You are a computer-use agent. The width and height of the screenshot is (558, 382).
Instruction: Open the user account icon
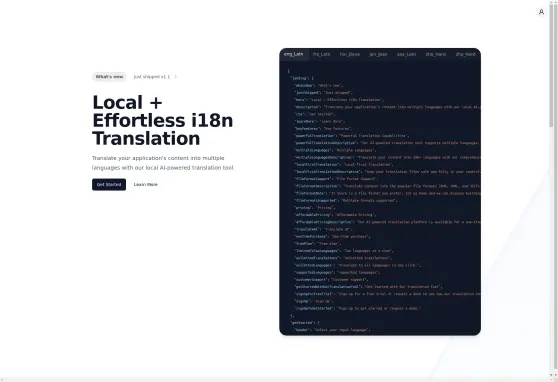[x=541, y=12]
